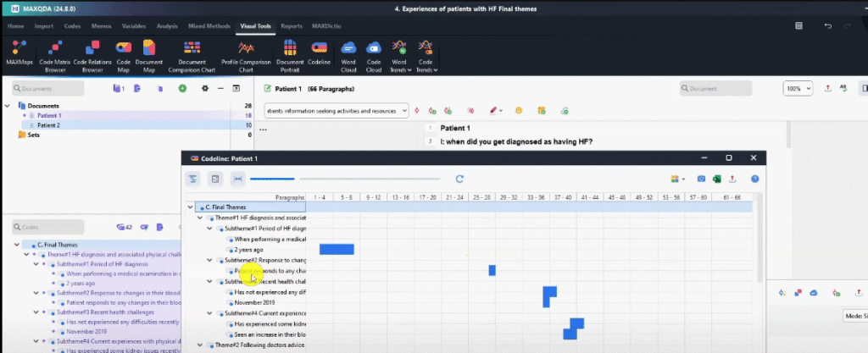This screenshot has width=868, height=353.
Task: Open the Reports tab
Action: pyautogui.click(x=292, y=26)
